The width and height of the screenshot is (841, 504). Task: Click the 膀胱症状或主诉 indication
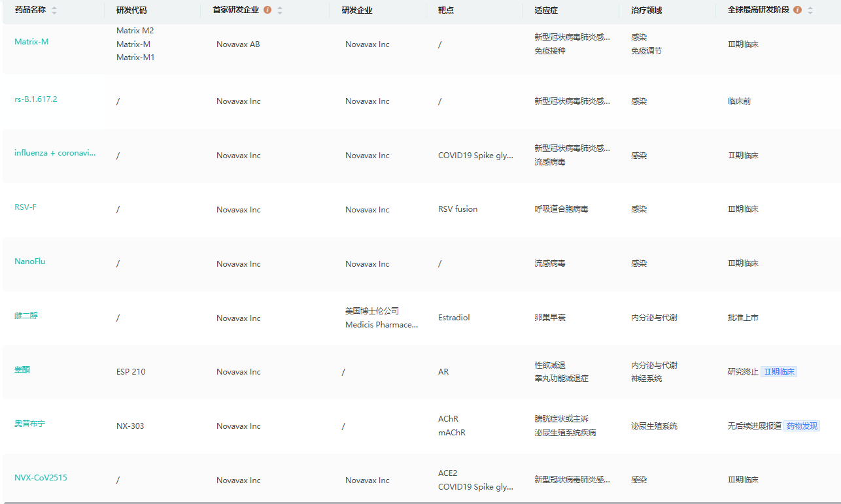pyautogui.click(x=561, y=419)
